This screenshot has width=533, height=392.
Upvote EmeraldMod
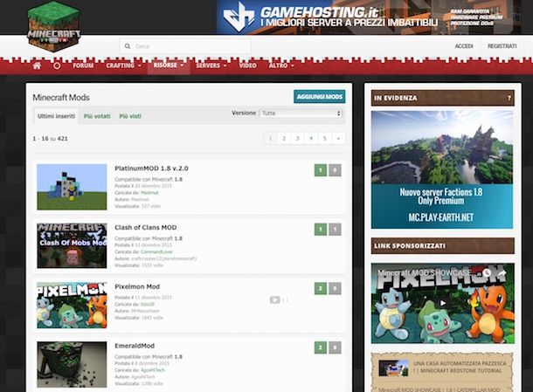point(320,347)
